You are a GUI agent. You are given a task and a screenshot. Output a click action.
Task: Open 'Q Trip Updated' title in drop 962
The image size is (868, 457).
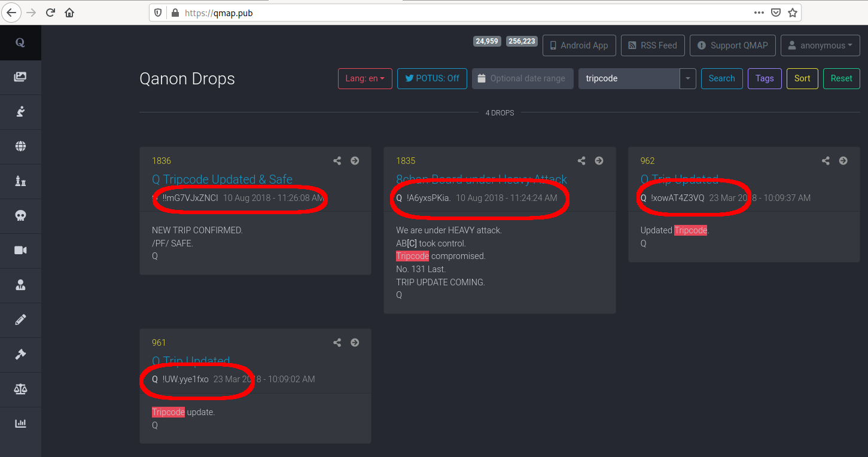pyautogui.click(x=680, y=179)
